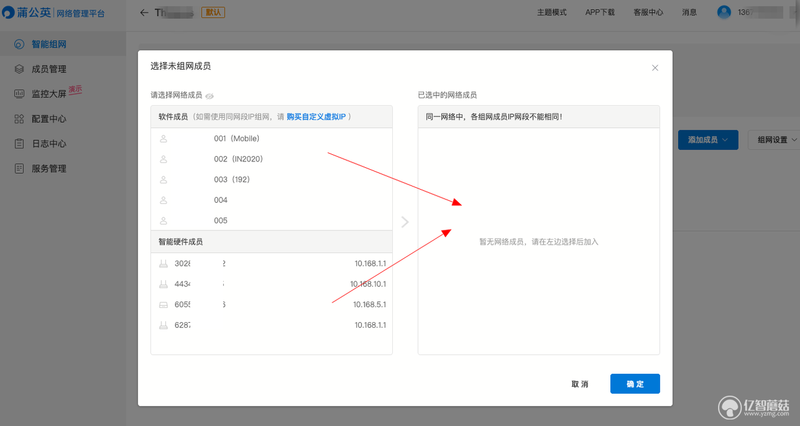Select software member 003 (192)
800x426 pixels.
271,180
